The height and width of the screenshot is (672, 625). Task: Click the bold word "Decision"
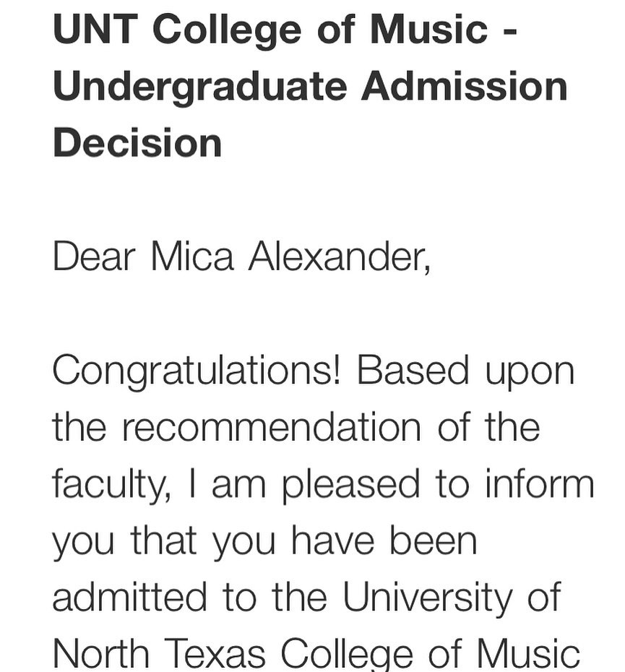point(137,143)
